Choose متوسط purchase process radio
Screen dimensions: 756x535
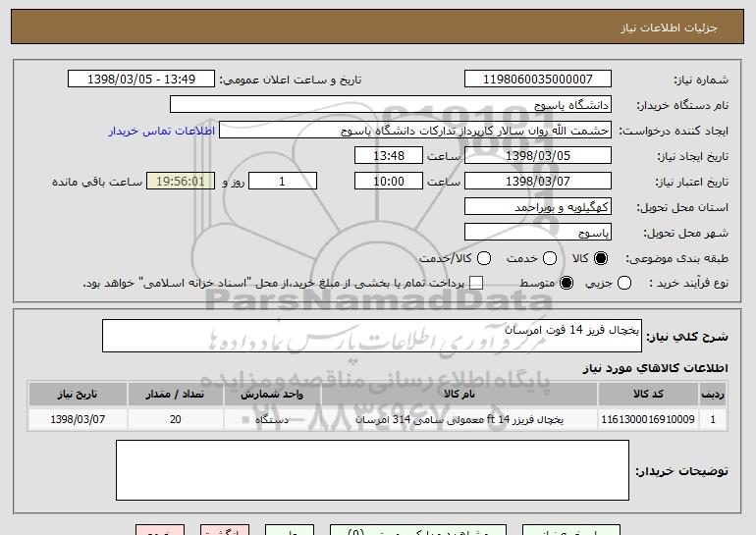pos(567,283)
